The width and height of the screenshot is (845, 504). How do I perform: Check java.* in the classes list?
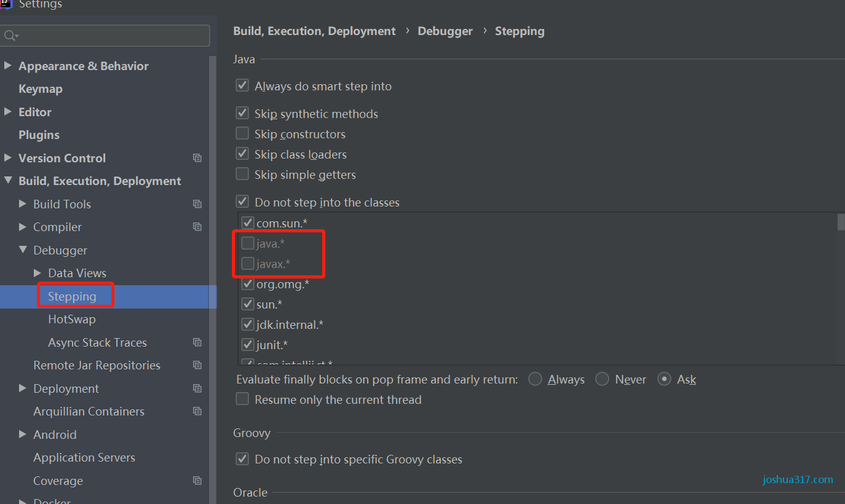click(248, 243)
